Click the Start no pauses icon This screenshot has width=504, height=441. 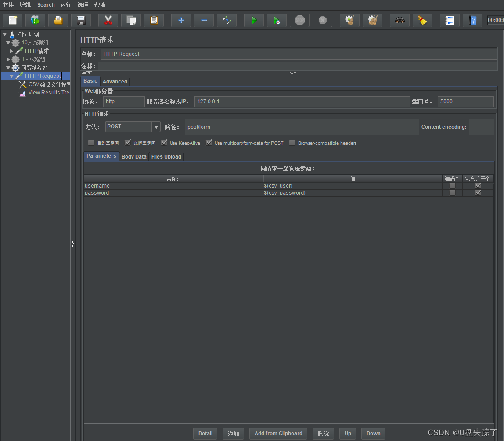[277, 21]
